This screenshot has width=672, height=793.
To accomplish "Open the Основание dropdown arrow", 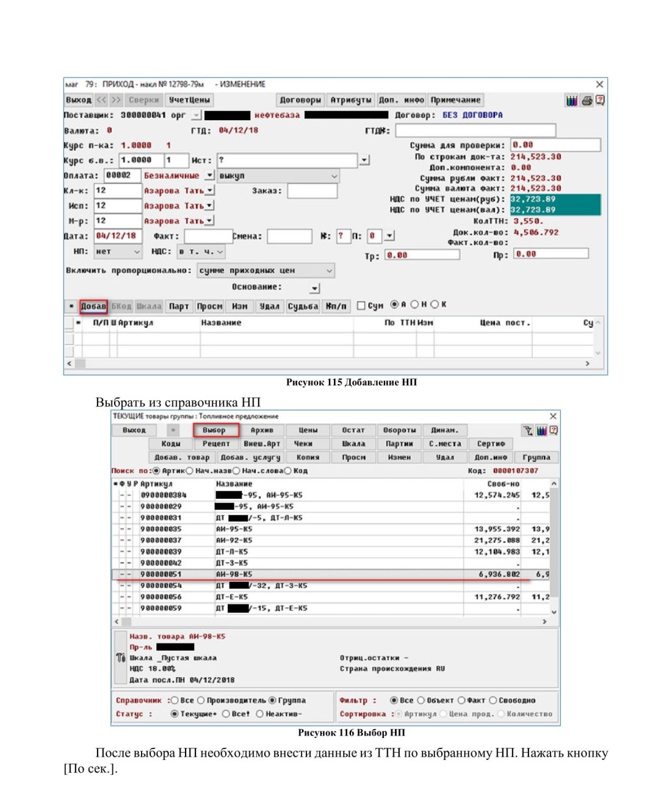I will click(314, 288).
